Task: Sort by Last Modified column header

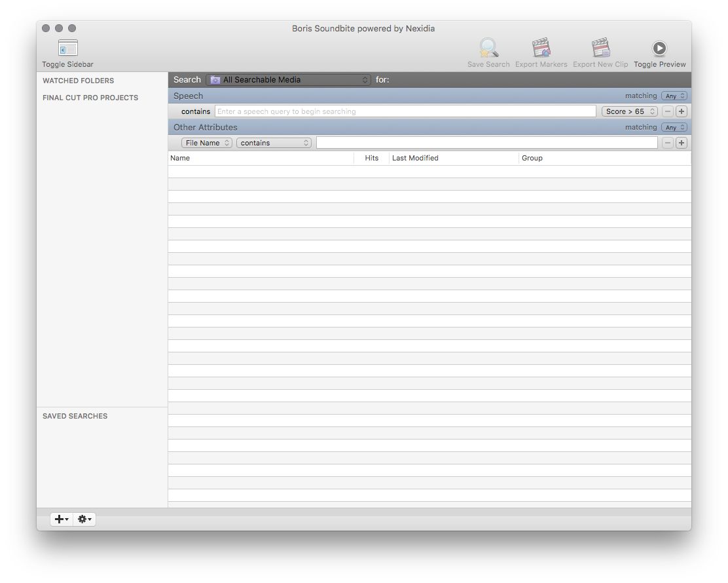Action: [x=453, y=158]
